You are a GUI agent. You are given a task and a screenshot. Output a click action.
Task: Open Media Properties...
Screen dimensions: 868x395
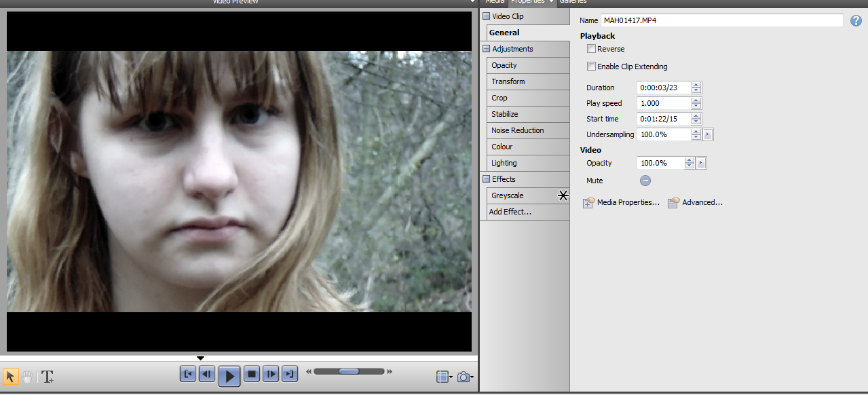point(622,202)
